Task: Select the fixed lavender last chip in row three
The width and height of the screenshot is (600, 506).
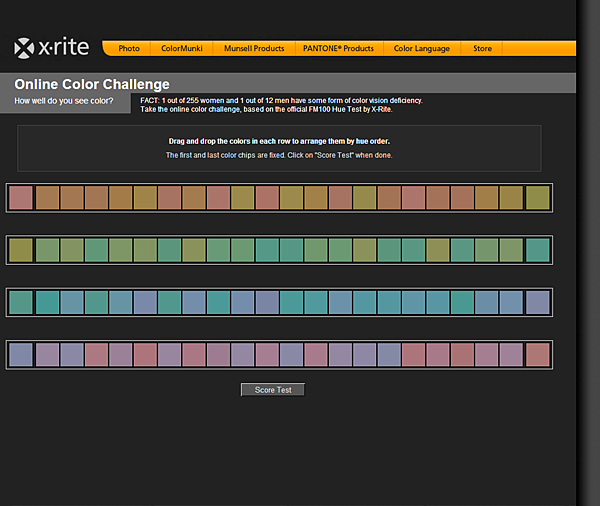Action: (538, 302)
